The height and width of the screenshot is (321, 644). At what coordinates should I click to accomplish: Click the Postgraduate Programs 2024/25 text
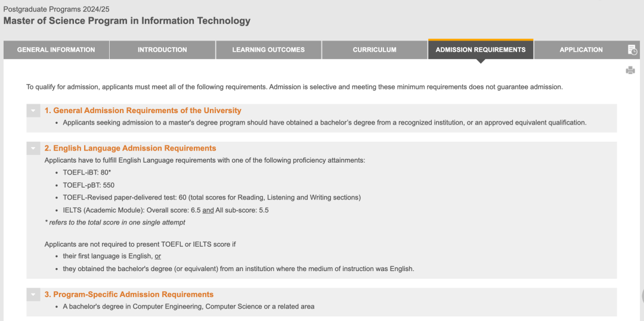56,9
